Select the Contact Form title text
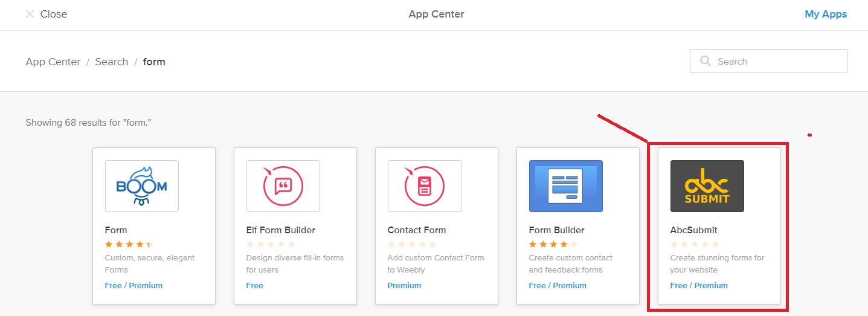 click(x=416, y=230)
